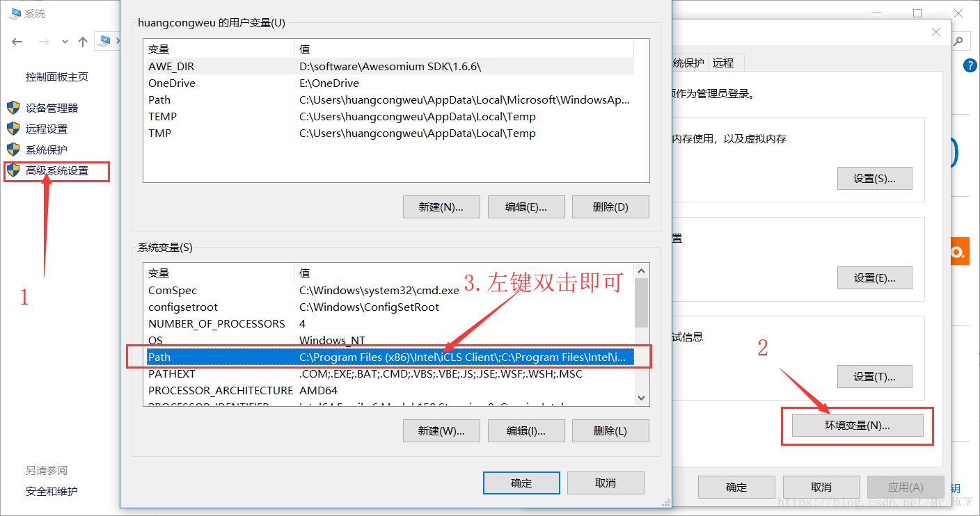Click the shield icon beside 设备管理器
980x516 pixels.
pos(13,108)
